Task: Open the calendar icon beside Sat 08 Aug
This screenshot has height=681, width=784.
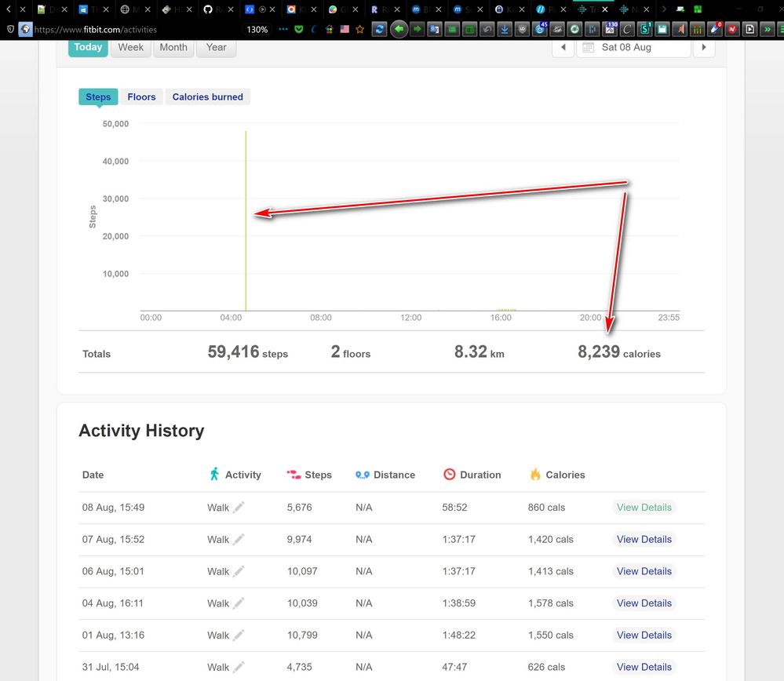Action: [x=588, y=48]
